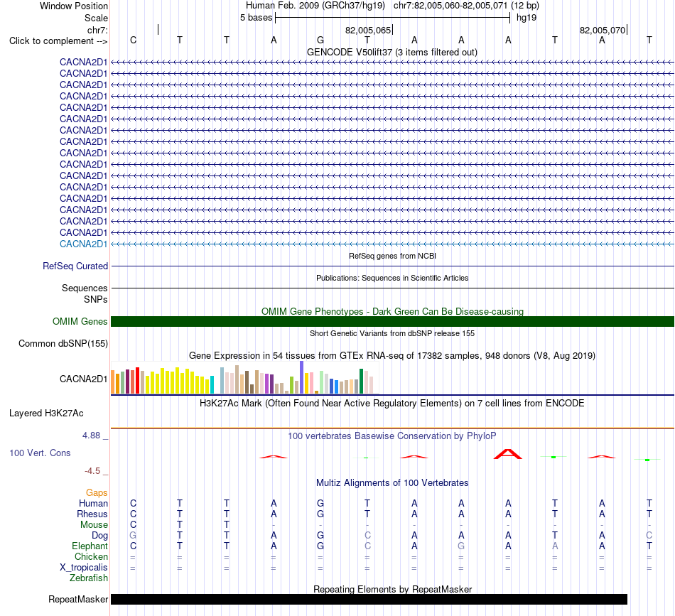Click the CACNA2D1 label beside GTEx chart

(84, 379)
